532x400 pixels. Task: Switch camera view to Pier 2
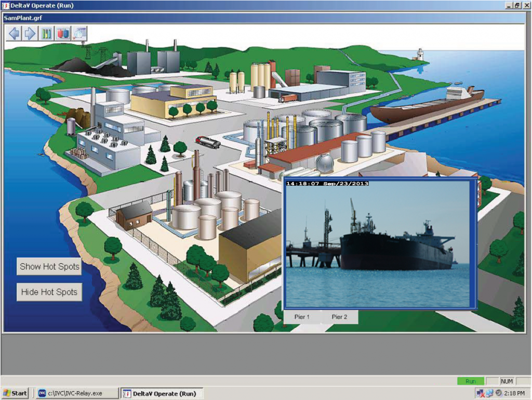click(x=339, y=317)
